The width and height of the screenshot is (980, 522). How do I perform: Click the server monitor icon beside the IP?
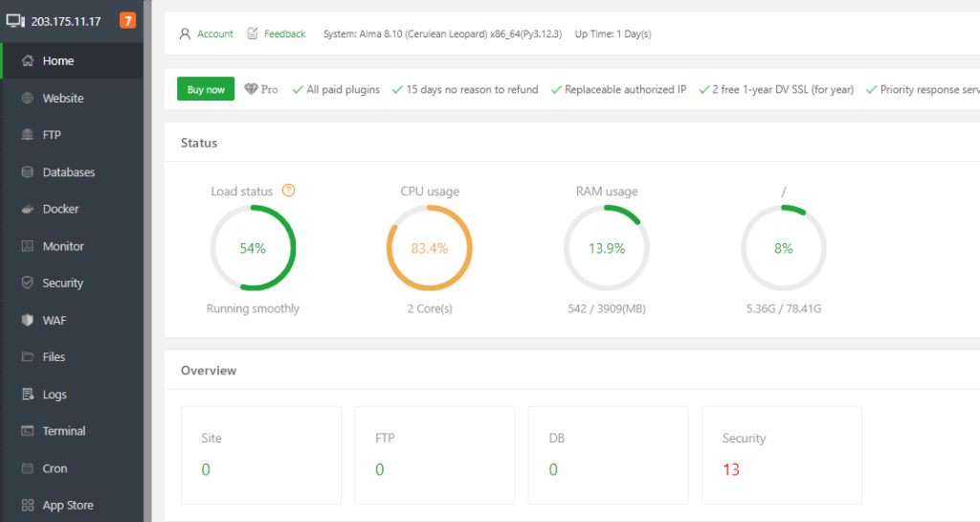pos(15,21)
